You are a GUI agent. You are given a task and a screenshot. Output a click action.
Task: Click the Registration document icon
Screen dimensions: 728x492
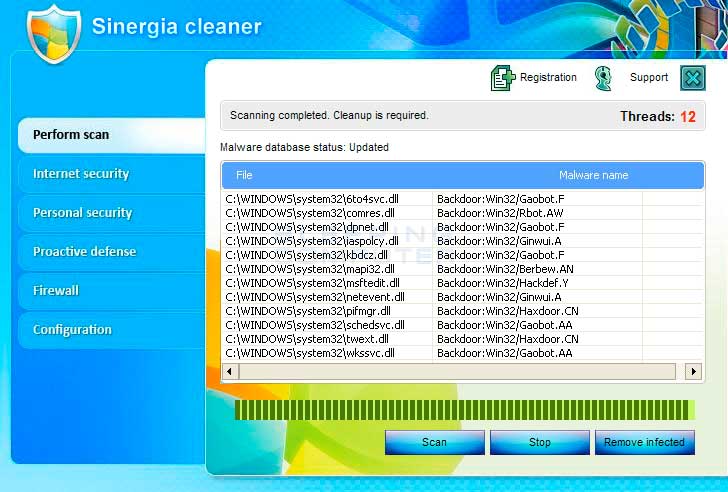click(x=502, y=78)
